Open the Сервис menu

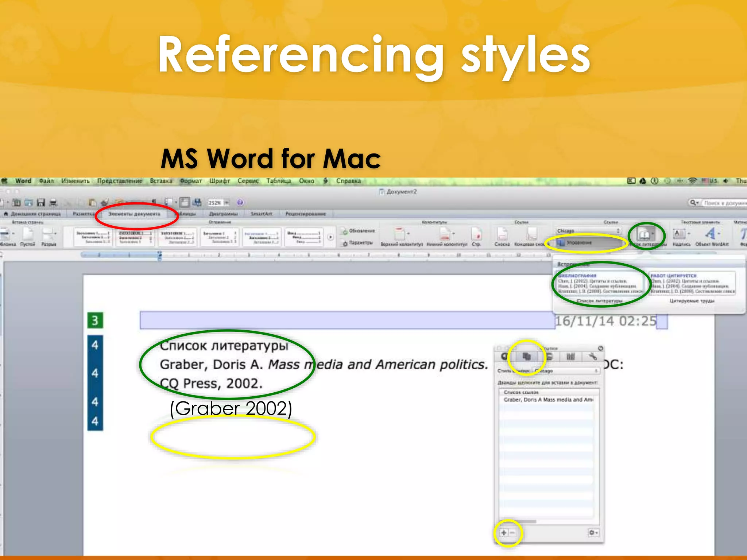[248, 181]
